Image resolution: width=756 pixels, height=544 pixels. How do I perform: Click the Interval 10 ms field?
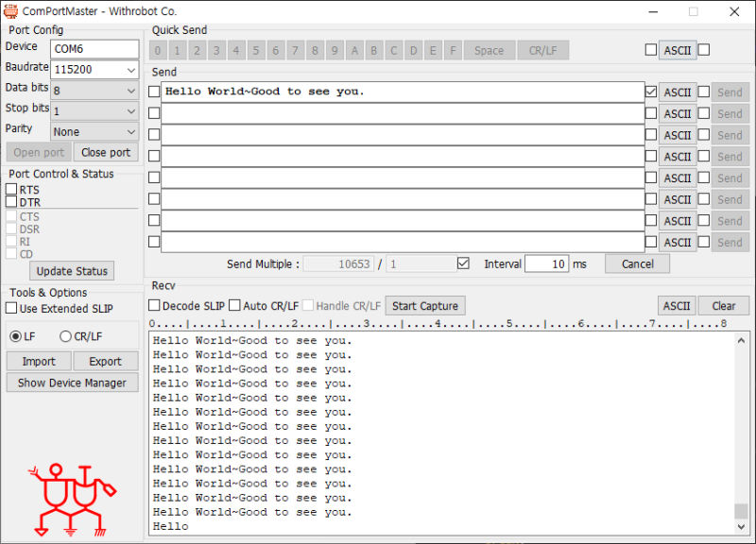tap(547, 263)
